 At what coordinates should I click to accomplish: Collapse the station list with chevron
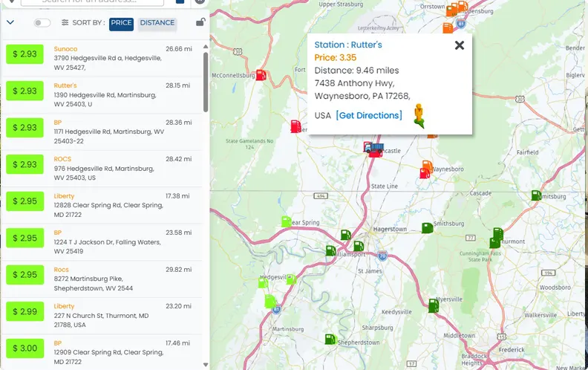point(10,22)
